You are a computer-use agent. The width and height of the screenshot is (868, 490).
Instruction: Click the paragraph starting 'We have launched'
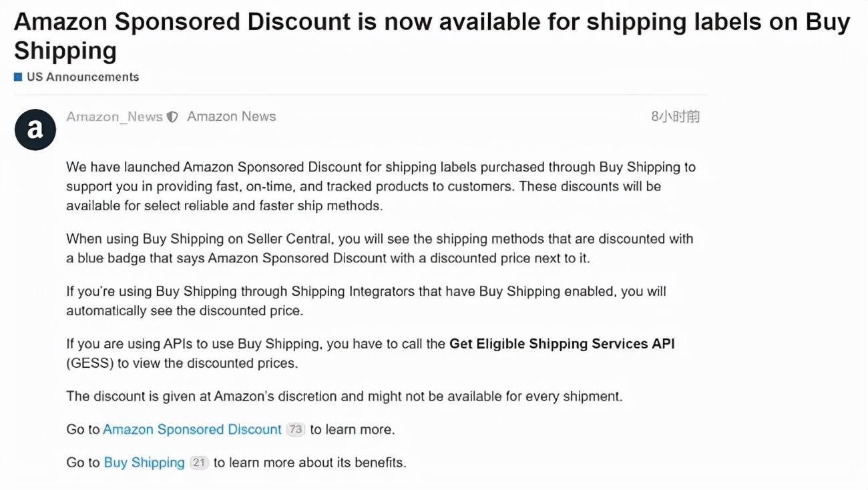click(381, 186)
